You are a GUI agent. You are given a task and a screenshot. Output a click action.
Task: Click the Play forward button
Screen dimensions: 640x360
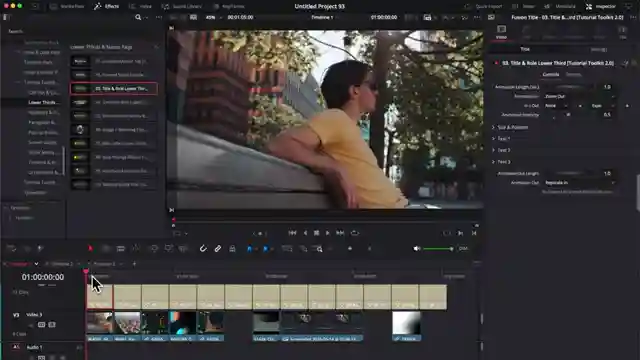pos(327,233)
